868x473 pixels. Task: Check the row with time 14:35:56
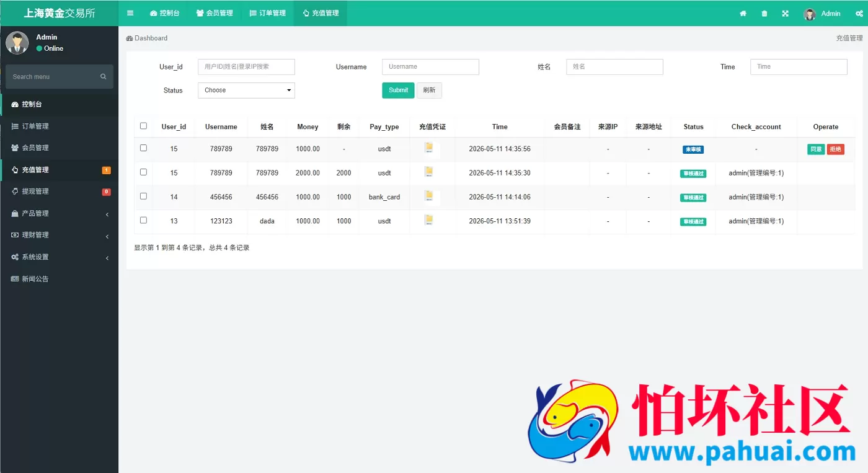point(143,148)
